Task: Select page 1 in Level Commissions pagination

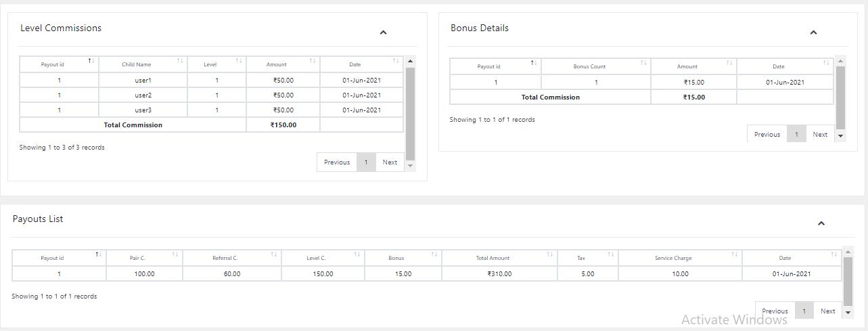Action: 366,162
